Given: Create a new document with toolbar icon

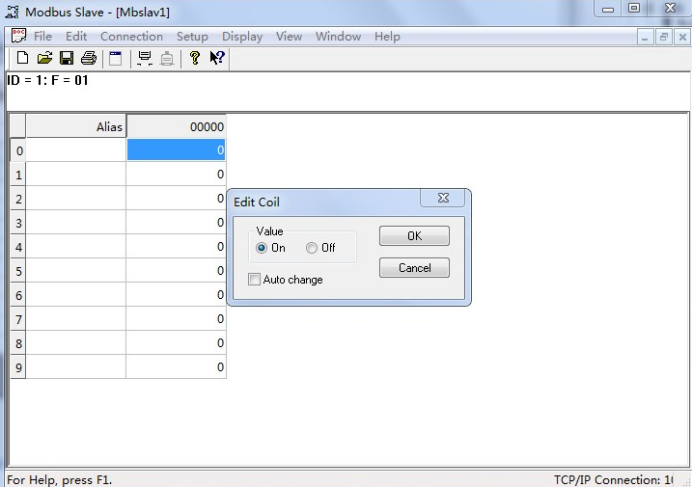Looking at the screenshot, I should [22, 58].
